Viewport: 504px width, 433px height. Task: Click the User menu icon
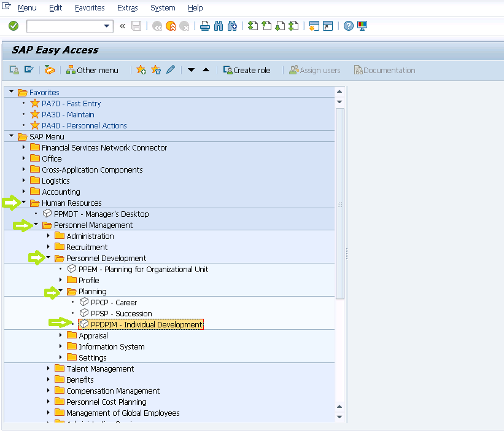point(14,70)
